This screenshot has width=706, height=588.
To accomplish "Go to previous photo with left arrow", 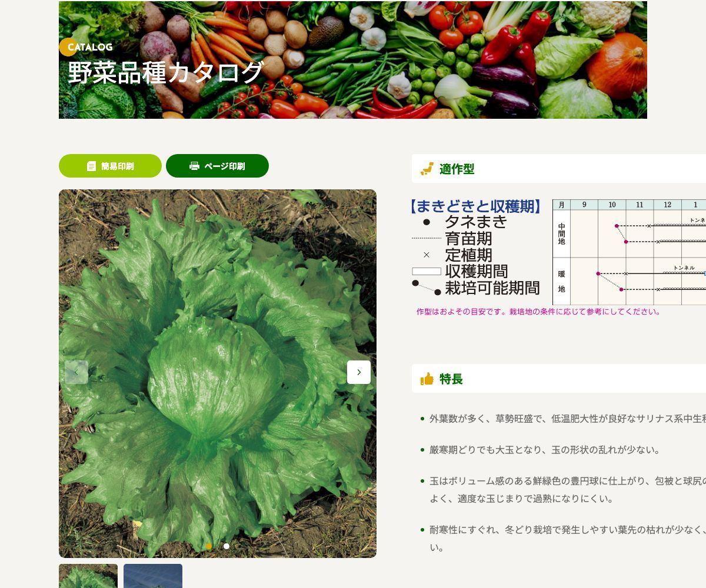I will 76,372.
